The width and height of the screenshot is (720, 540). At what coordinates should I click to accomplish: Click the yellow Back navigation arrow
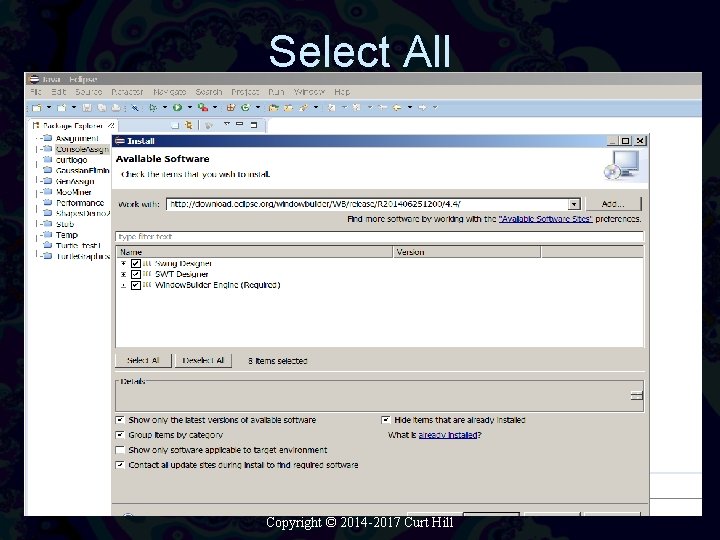[397, 108]
